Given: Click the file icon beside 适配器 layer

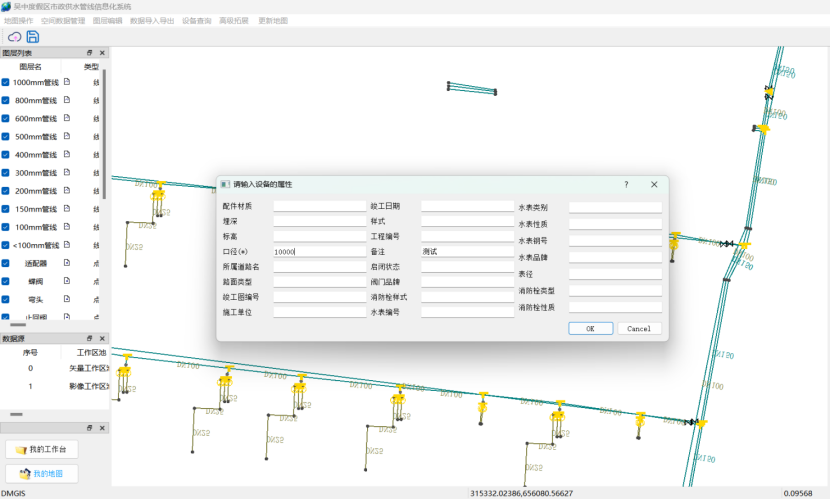Looking at the screenshot, I should tap(67, 263).
